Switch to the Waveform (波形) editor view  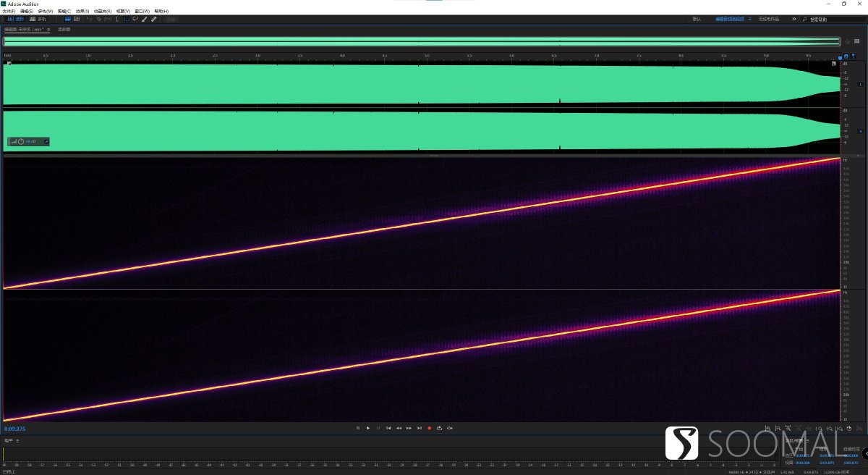(14, 19)
